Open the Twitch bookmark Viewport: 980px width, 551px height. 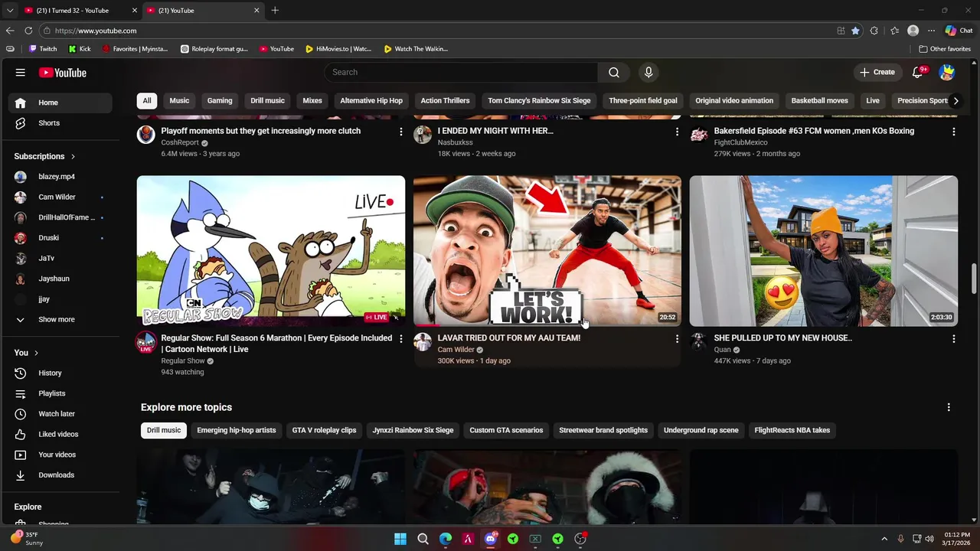click(43, 49)
